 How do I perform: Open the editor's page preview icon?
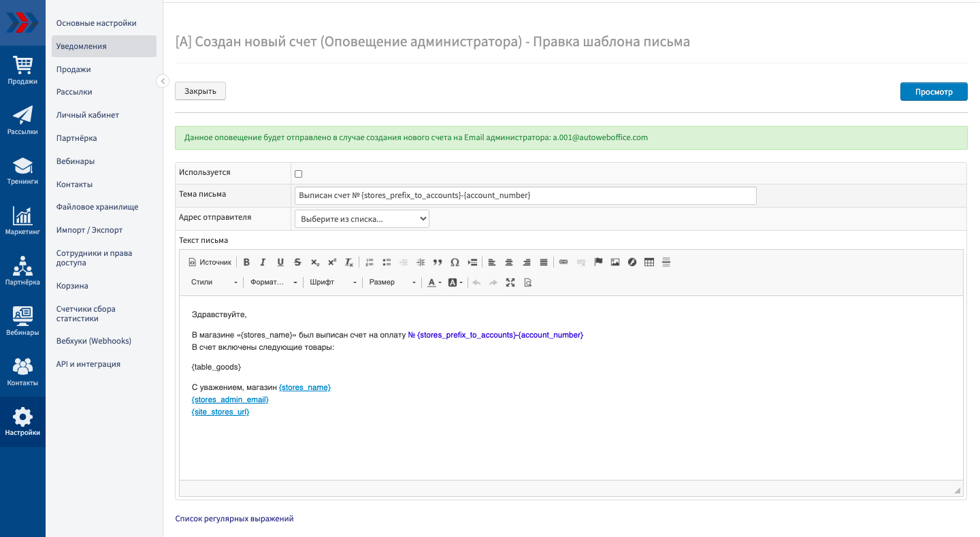(x=527, y=282)
